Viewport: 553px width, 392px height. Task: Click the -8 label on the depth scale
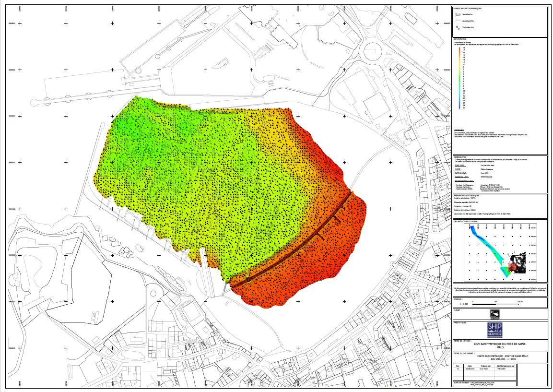[x=463, y=48]
